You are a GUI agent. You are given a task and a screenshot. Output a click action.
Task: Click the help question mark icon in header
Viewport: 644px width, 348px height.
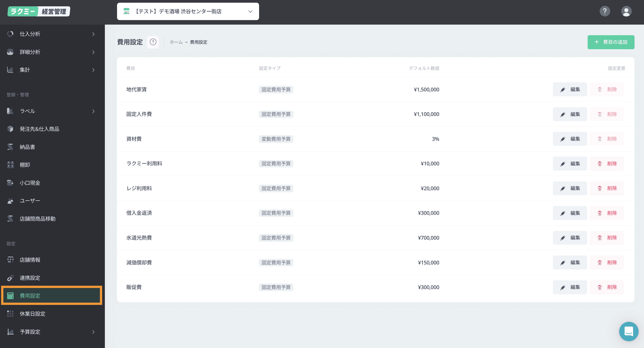pyautogui.click(x=605, y=11)
